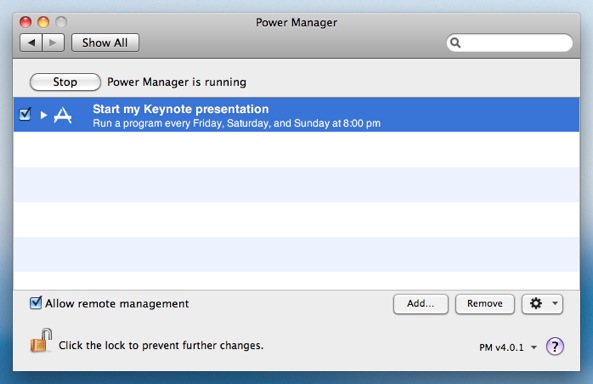The height and width of the screenshot is (384, 593).
Task: Click the 'Power Manager is running' status text
Action: coord(177,82)
